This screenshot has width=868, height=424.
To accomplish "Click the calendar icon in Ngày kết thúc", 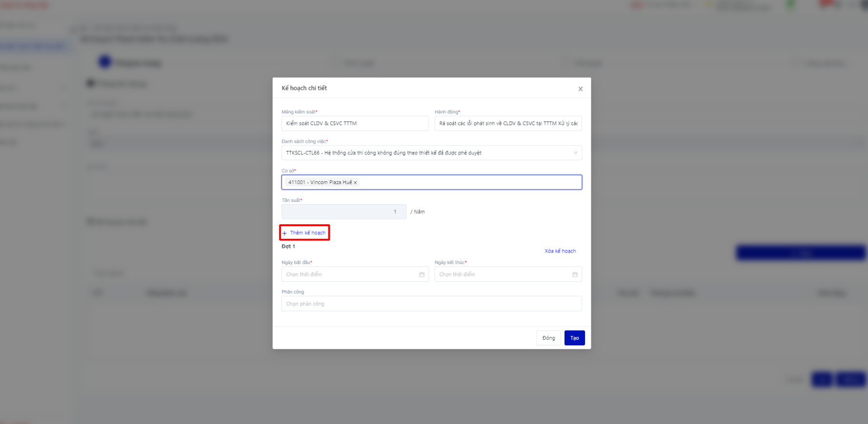I will point(575,275).
